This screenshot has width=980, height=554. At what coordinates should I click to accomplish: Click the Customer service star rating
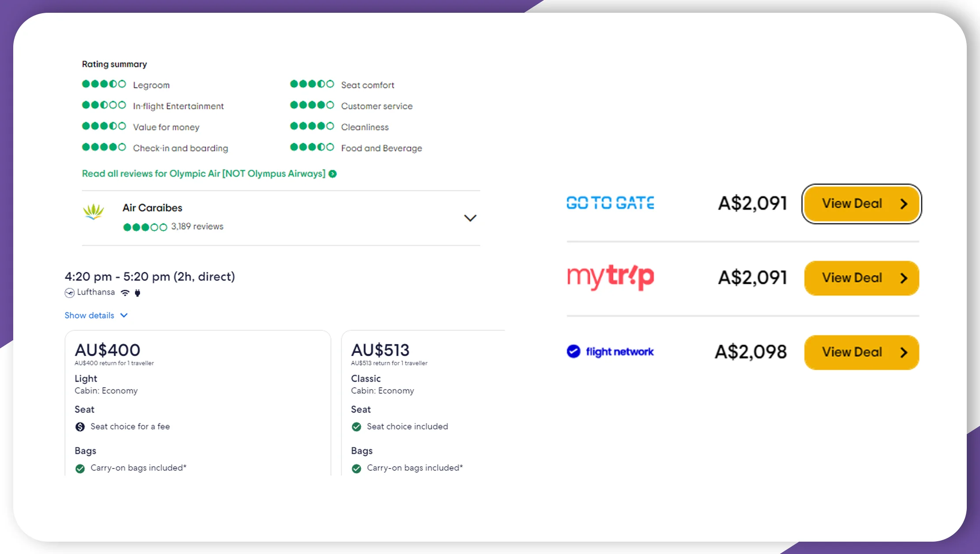coord(313,106)
